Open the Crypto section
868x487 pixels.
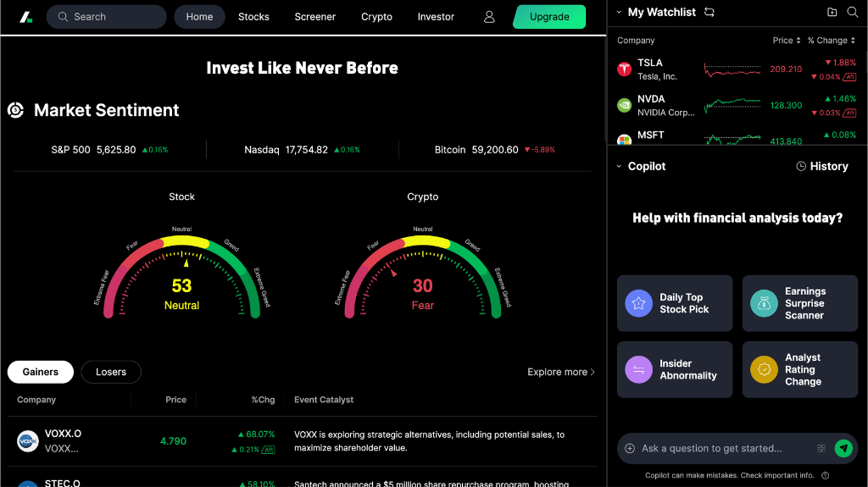tap(376, 17)
